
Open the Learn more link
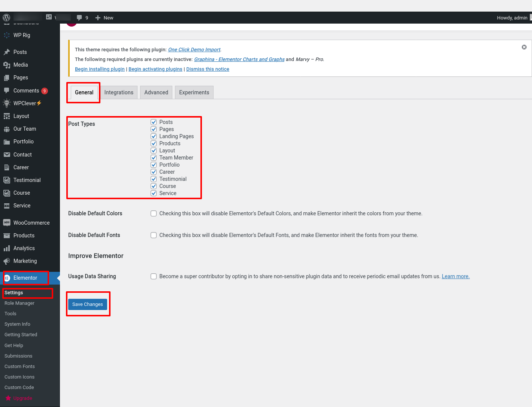[x=456, y=276]
